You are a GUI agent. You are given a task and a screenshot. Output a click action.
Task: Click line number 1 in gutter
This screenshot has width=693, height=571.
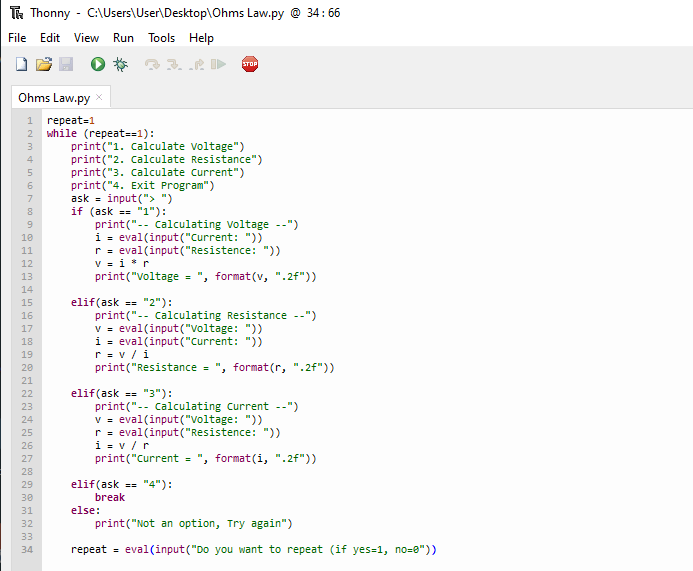pos(30,121)
